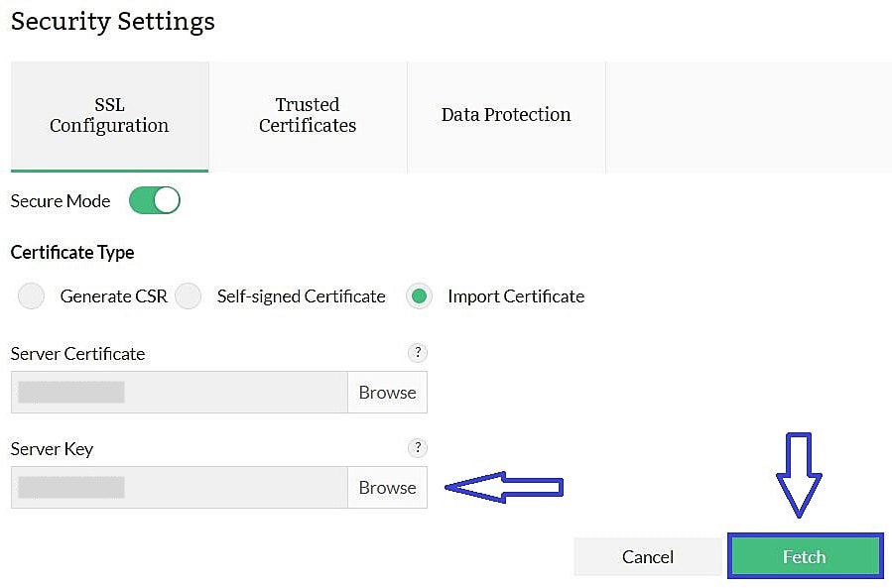Select the Import Certificate radio button
The image size is (892, 588).
[419, 295]
